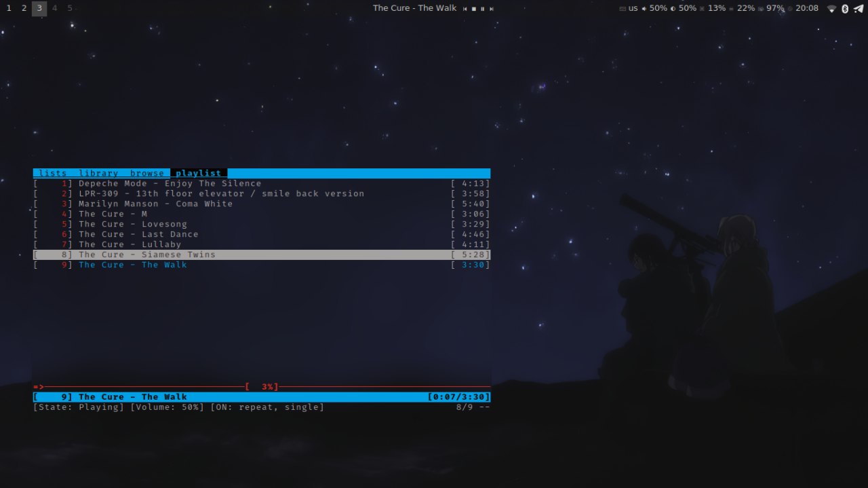Select track 'The Cure - Lovesong'
Screen dimensions: 868x488
pos(261,224)
